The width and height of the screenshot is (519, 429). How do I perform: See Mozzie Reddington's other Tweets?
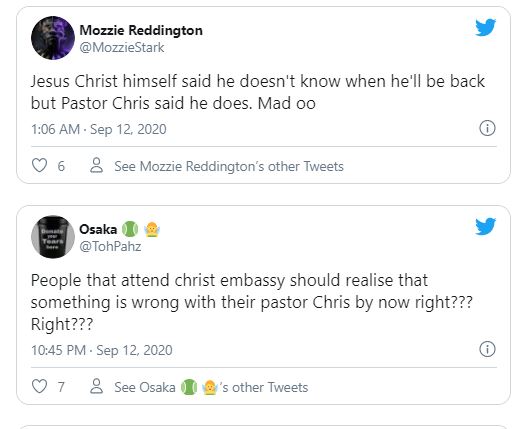coord(229,166)
